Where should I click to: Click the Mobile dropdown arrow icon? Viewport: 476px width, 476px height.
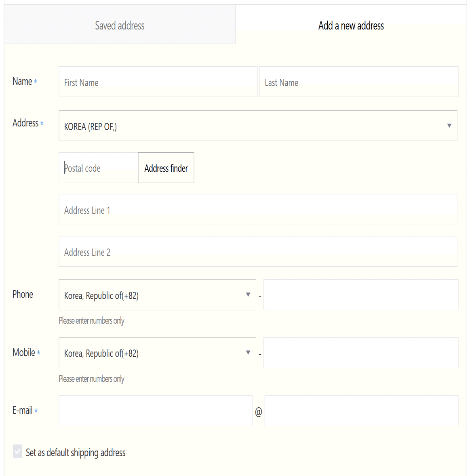click(248, 352)
